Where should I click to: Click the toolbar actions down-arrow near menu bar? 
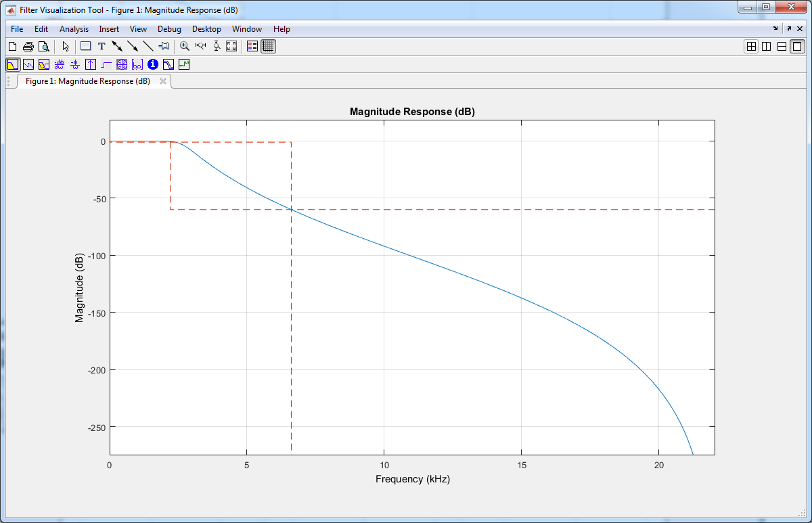(x=775, y=29)
